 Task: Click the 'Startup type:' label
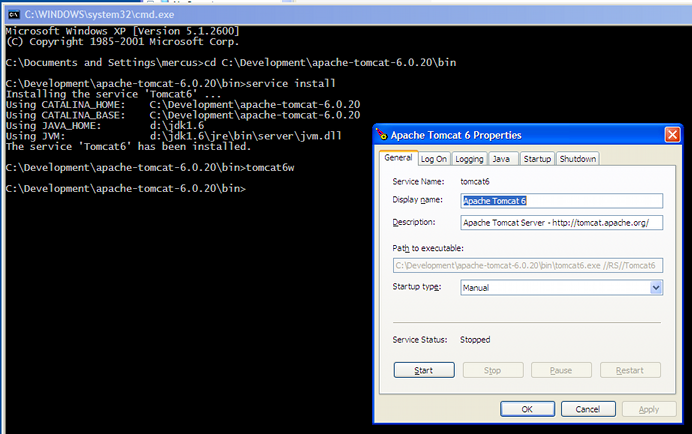[x=417, y=287]
